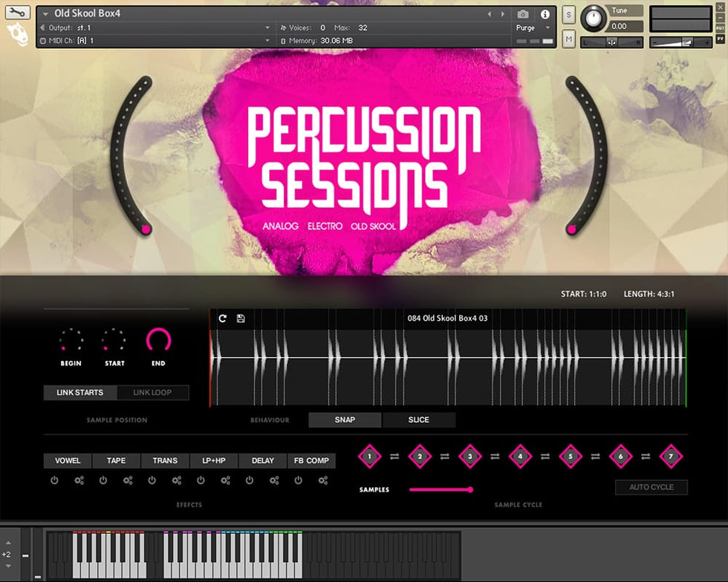
Task: Click the wrench settings icon
Action: [x=18, y=13]
